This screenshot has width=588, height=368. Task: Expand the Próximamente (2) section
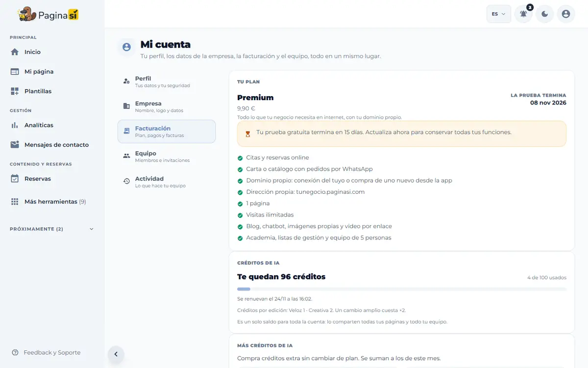point(52,229)
